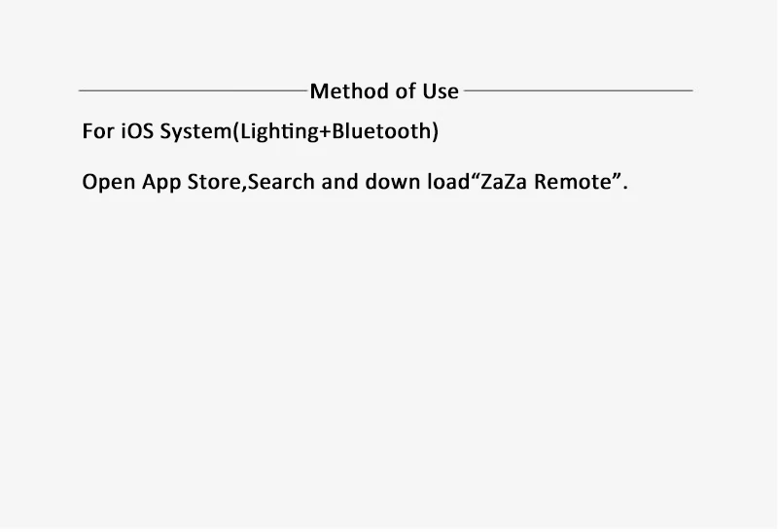This screenshot has height=532, width=778.
Task: Select the "For iOS System" text
Action: tap(158, 131)
